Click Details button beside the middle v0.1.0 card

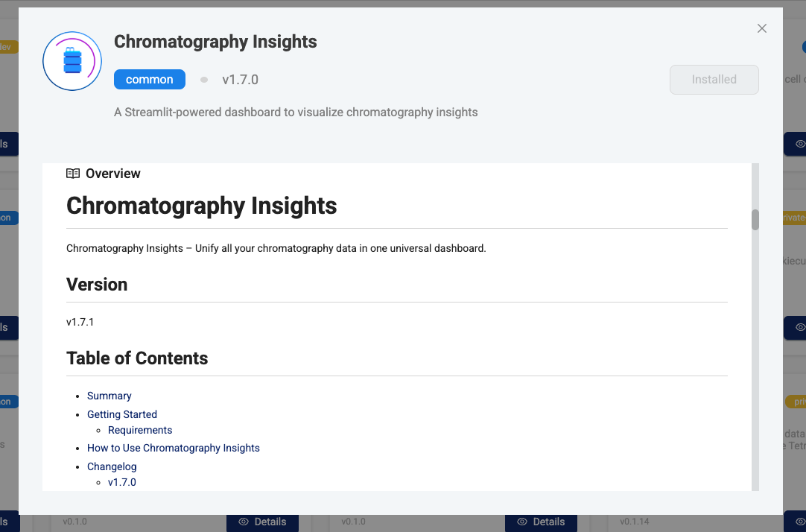coord(541,522)
